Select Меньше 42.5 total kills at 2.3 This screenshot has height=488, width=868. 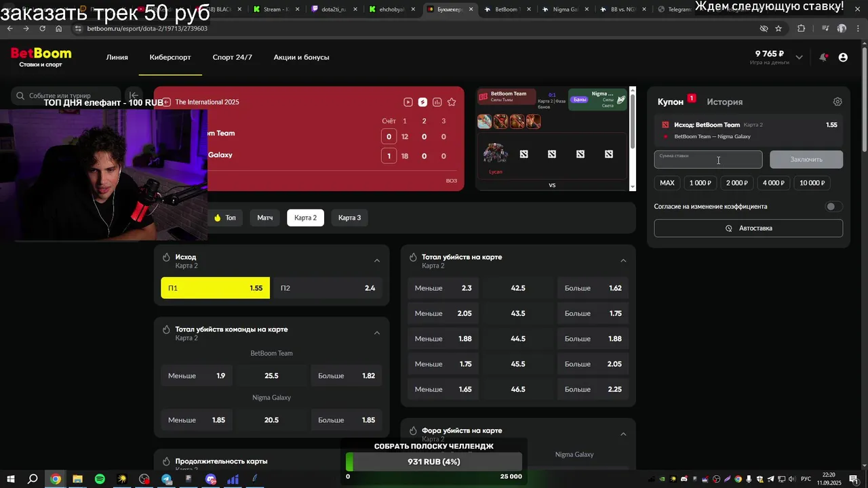click(x=443, y=288)
